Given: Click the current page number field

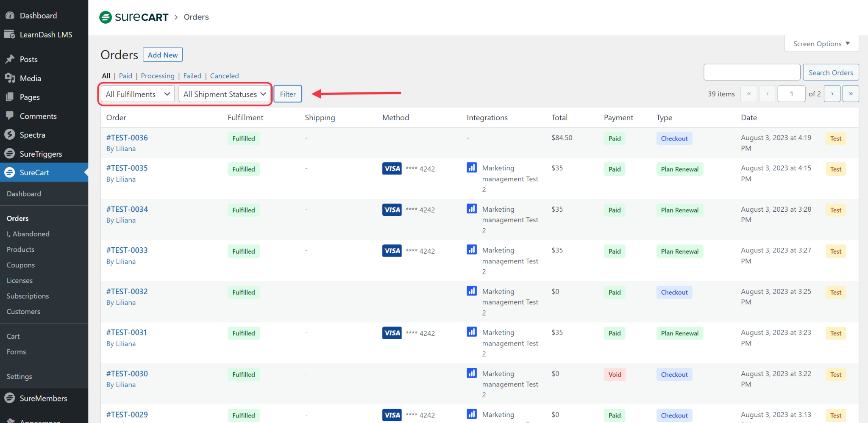Looking at the screenshot, I should pos(791,94).
